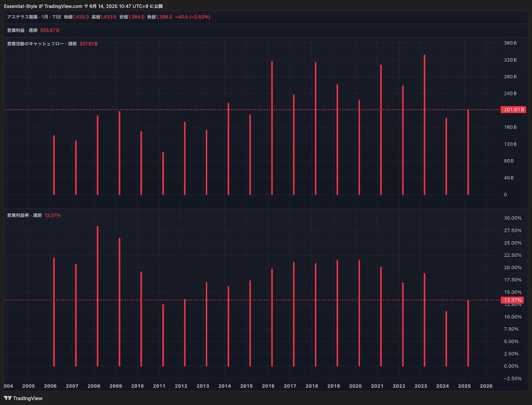Click the 255.67B operating income value
Image resolution: width=532 pixels, height=405 pixels.
coord(49,31)
